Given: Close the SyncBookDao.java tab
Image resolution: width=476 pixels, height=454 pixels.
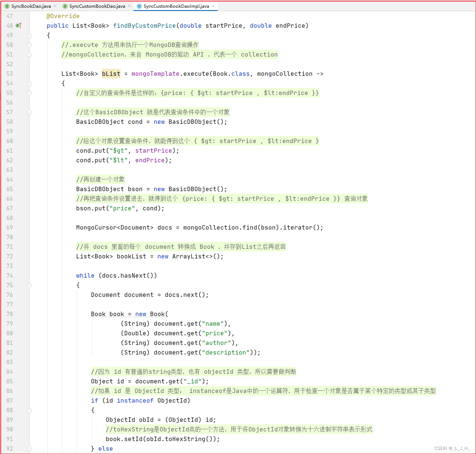Looking at the screenshot, I should click(x=55, y=6).
